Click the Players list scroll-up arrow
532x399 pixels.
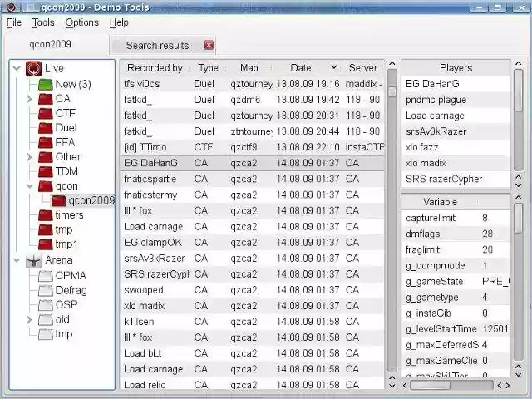(x=519, y=63)
